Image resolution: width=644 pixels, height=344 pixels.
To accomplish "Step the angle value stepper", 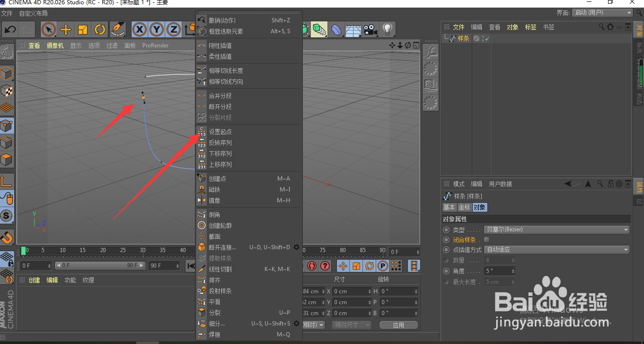I will point(512,272).
